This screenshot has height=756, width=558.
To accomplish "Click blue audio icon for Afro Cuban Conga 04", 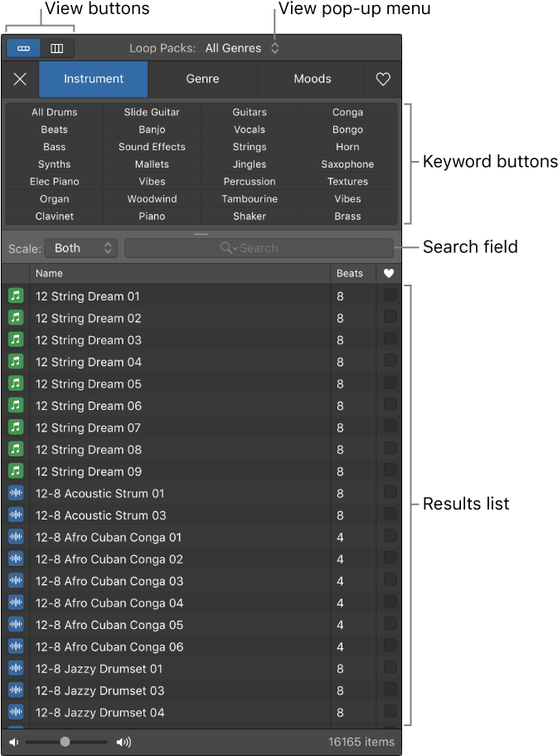I will pyautogui.click(x=16, y=602).
